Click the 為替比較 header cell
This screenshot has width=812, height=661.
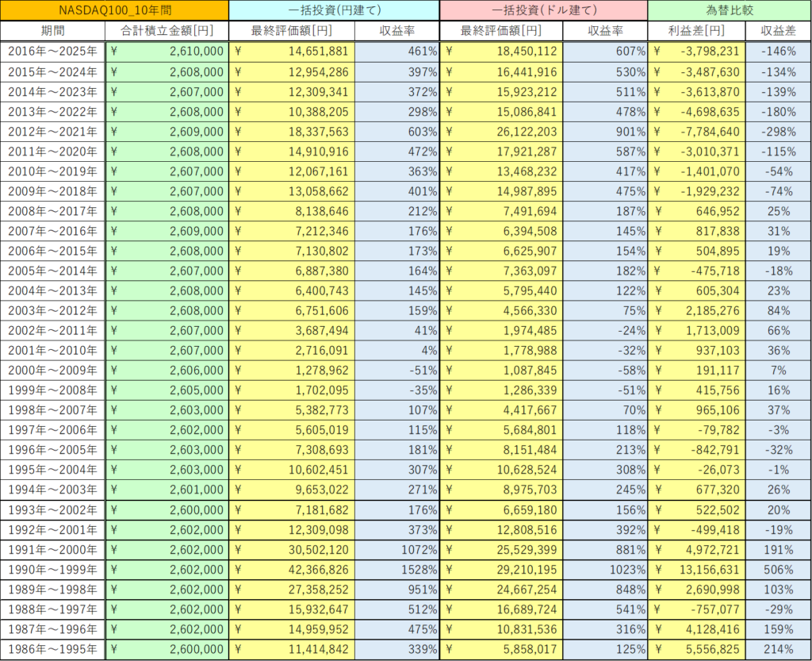729,10
